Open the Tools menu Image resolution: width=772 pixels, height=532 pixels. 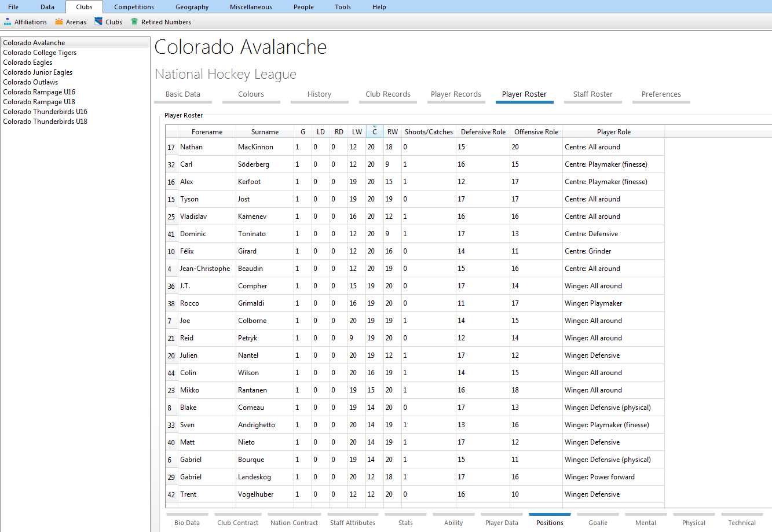(x=343, y=7)
